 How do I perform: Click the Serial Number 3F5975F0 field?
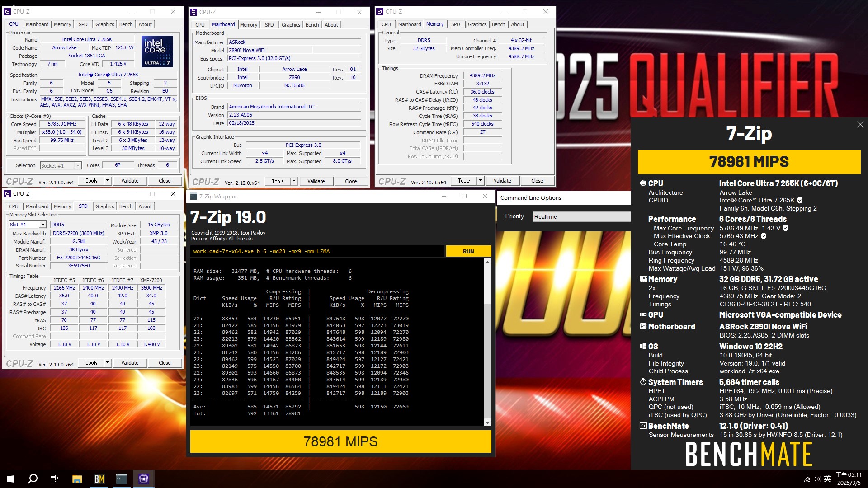click(x=78, y=266)
